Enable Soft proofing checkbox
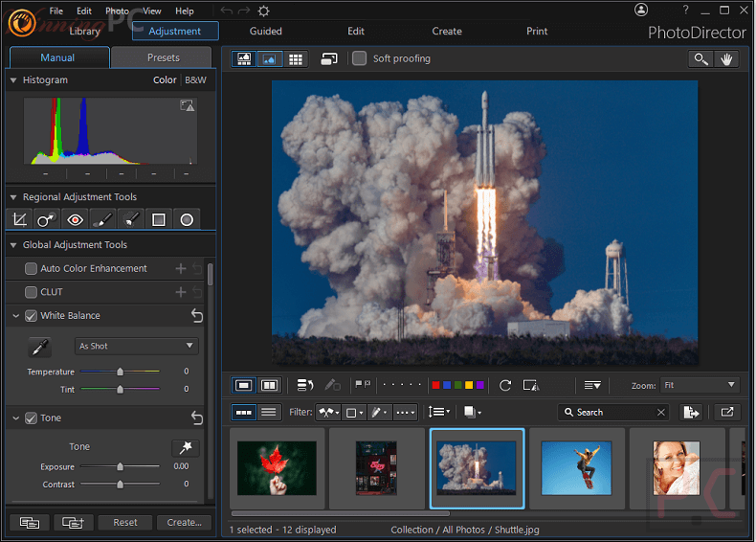Screen dimensions: 756x542 coord(359,58)
